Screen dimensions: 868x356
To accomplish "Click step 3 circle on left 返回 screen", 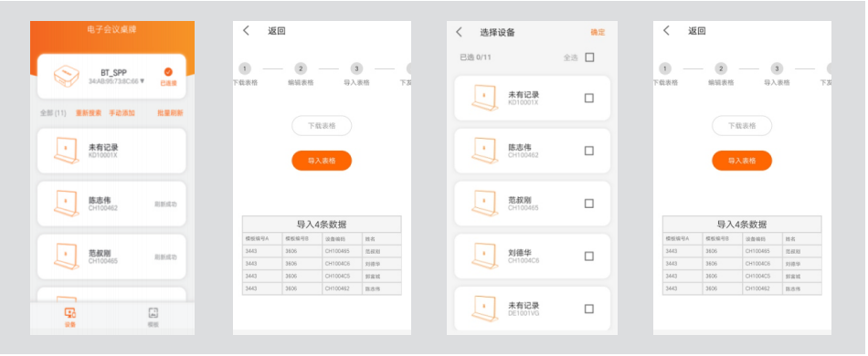I will tap(357, 68).
